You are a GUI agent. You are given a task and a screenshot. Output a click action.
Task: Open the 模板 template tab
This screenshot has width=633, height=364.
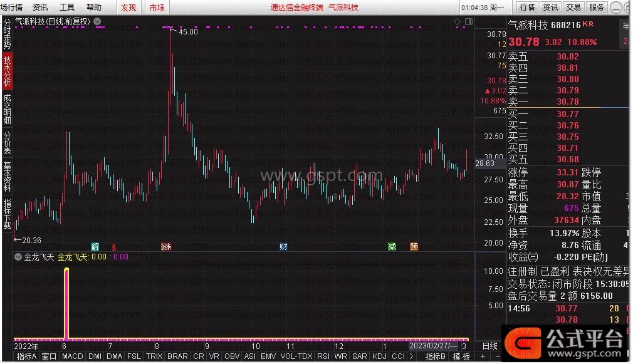pos(461,356)
